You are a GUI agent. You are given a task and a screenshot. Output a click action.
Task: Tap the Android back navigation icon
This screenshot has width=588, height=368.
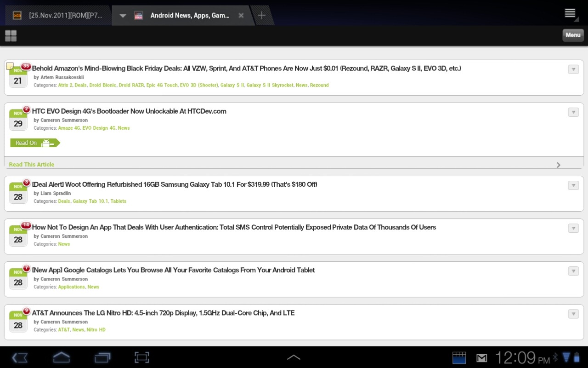(x=20, y=357)
